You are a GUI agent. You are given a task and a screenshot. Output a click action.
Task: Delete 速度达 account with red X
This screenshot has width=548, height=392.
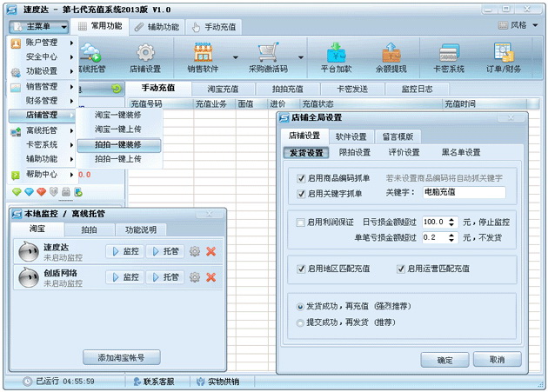pyautogui.click(x=211, y=251)
